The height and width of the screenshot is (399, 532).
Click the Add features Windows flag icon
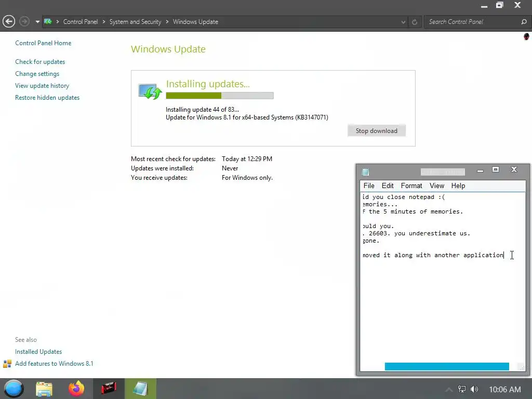7,364
